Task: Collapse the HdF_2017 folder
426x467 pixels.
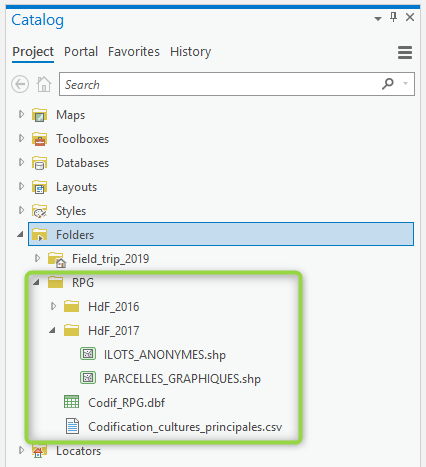Action: point(52,330)
